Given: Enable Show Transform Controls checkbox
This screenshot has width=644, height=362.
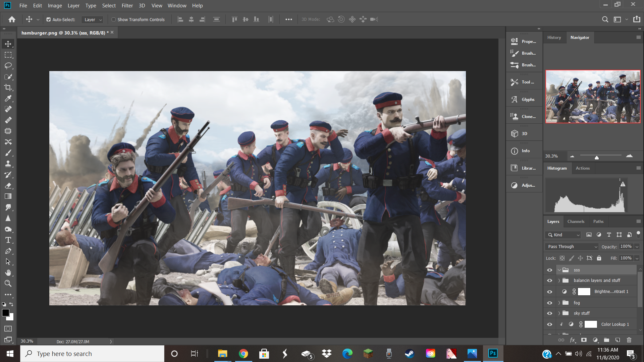Looking at the screenshot, I should pyautogui.click(x=114, y=19).
